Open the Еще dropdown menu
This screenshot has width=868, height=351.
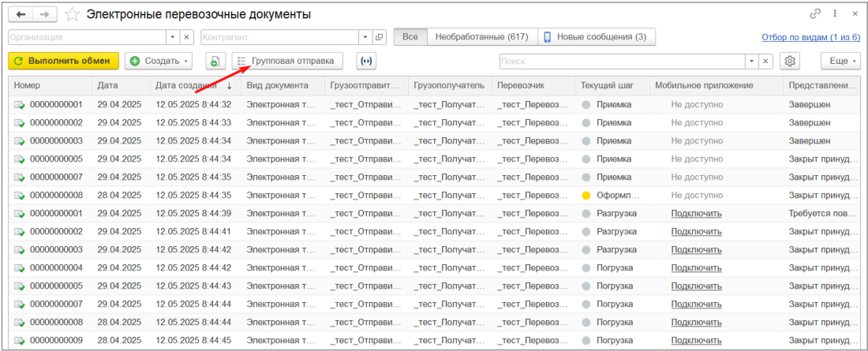coord(844,61)
